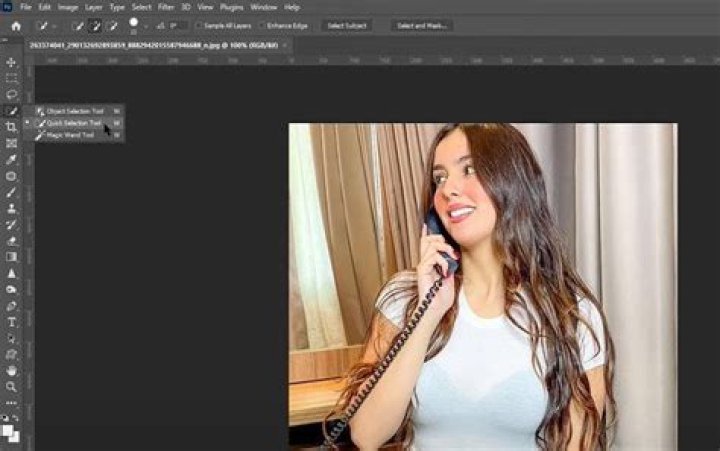Image resolution: width=720 pixels, height=451 pixels.
Task: Select the Crop tool
Action: (12, 127)
